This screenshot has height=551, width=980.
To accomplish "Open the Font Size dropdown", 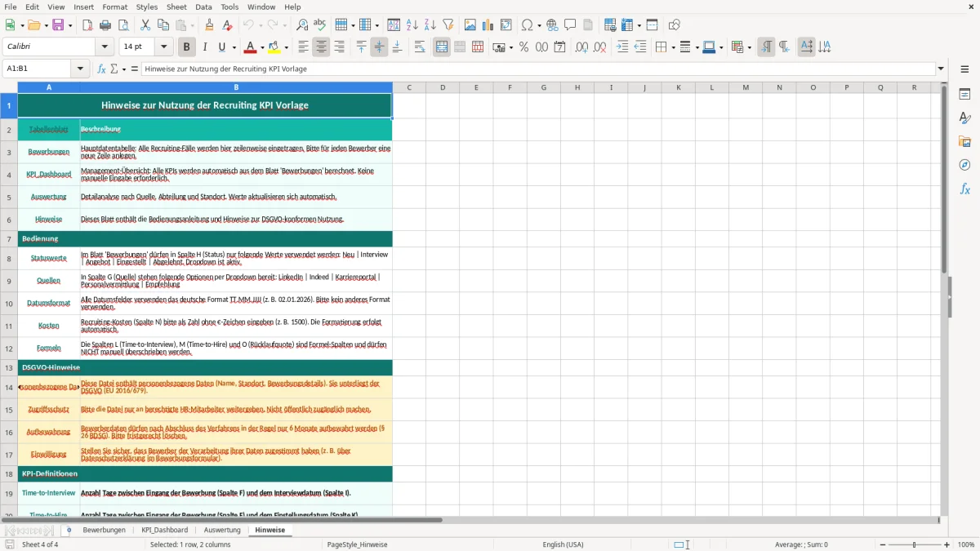I will point(164,47).
